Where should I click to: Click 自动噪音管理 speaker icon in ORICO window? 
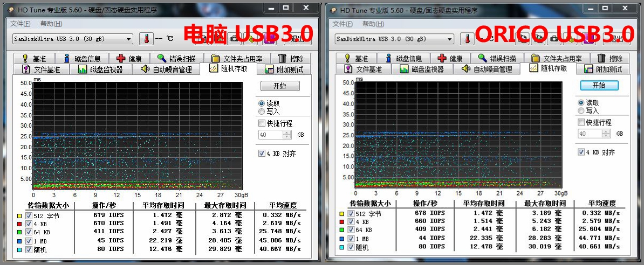466,68
